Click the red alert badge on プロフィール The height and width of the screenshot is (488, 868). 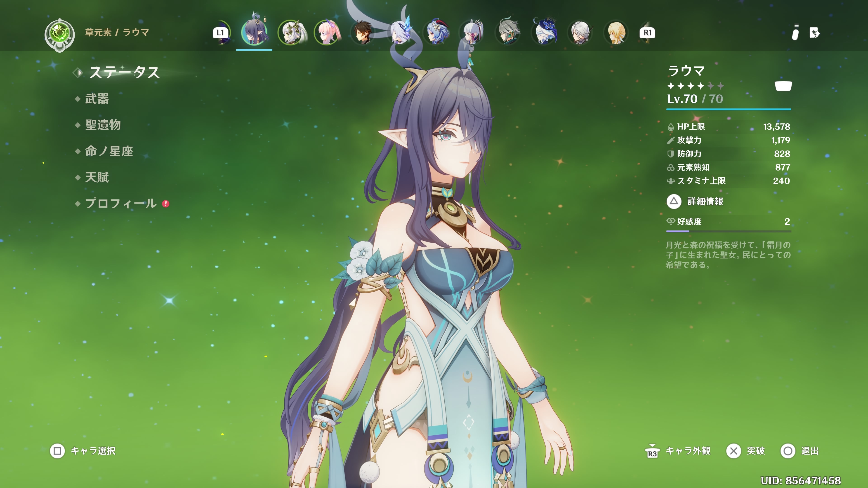pos(165,204)
